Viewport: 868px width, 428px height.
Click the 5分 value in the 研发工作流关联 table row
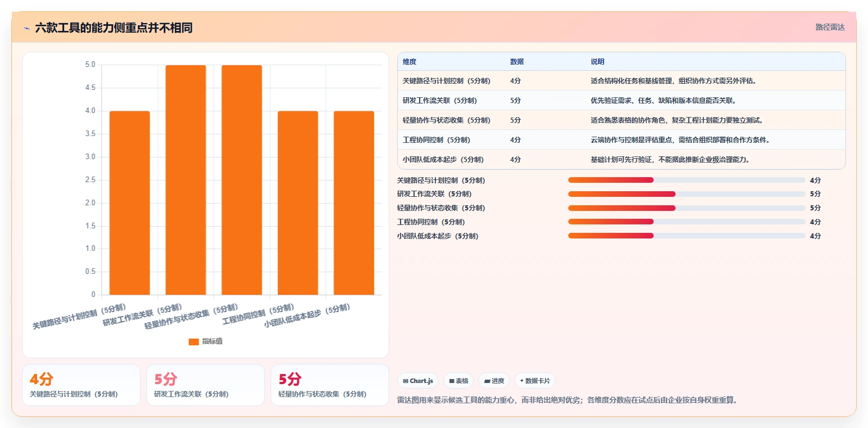tap(515, 101)
